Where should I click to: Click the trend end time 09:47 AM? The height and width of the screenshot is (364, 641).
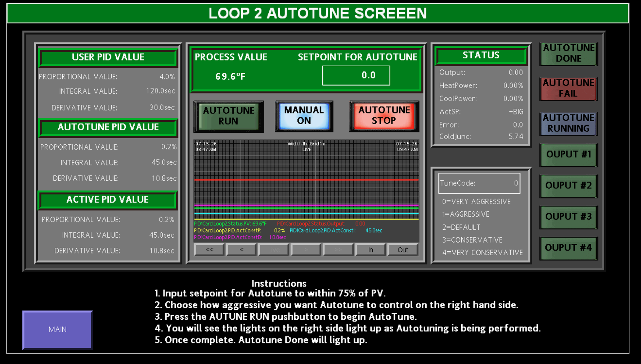(x=407, y=149)
